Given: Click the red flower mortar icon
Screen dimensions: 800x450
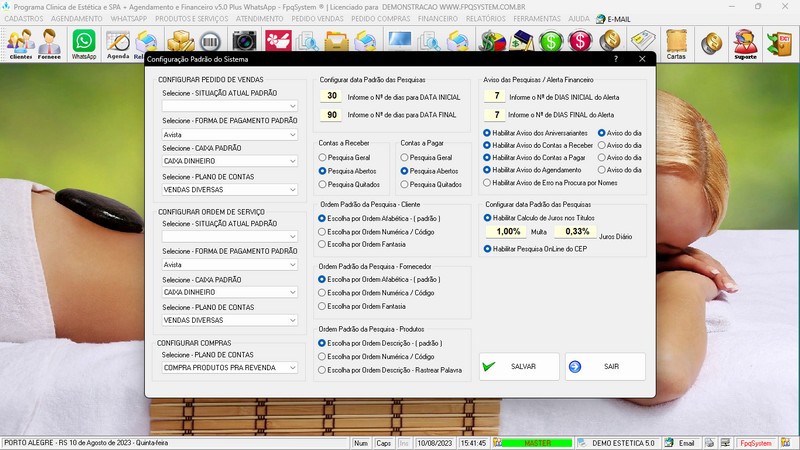Looking at the screenshot, I should 278,41.
